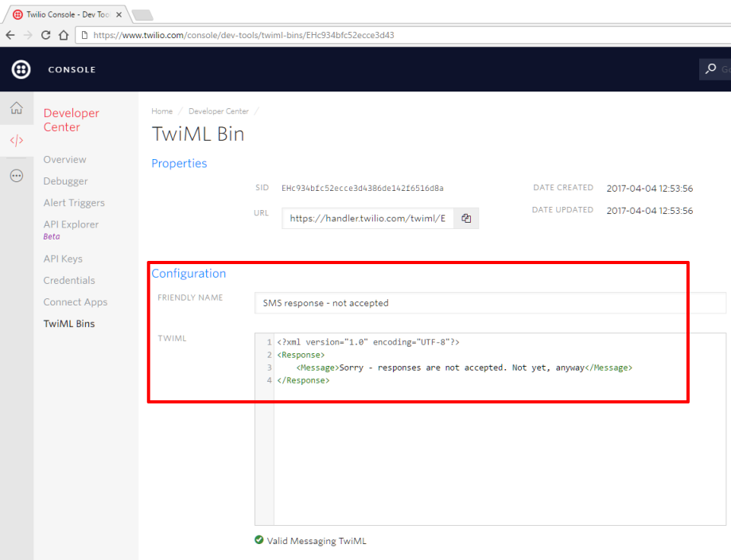
Task: Go back using browser back arrow
Action: pyautogui.click(x=10, y=35)
